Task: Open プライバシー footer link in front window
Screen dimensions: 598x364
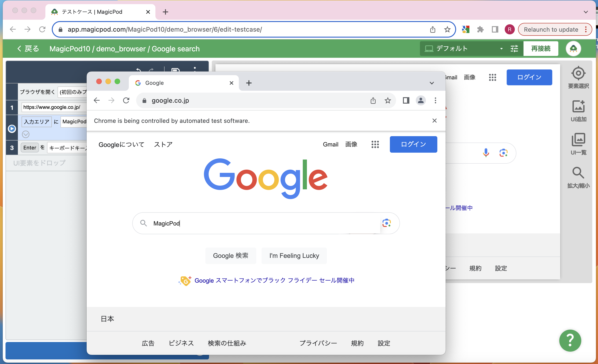Action: coord(318,343)
